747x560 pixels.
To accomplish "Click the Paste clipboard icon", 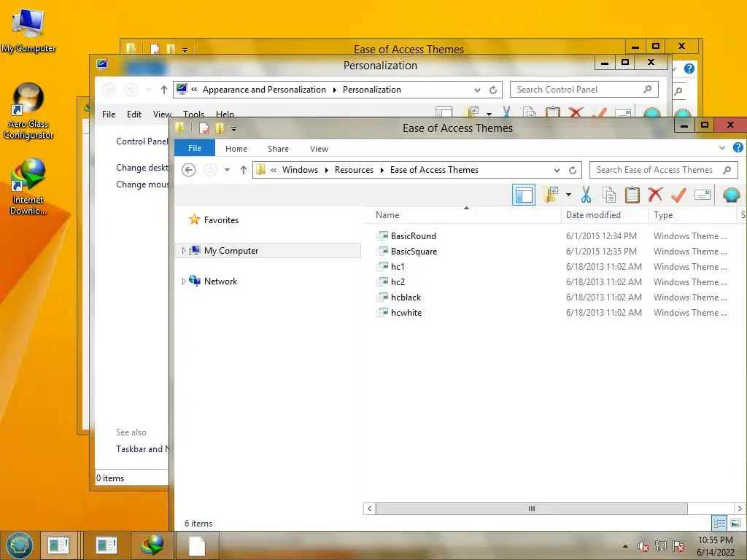I will 632,194.
